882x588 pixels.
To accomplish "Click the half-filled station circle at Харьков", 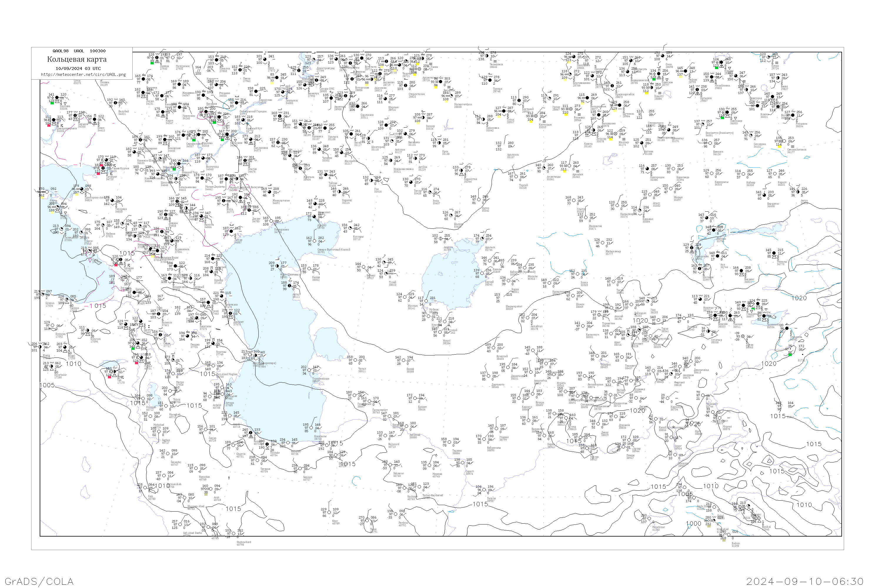I will (x=75, y=116).
